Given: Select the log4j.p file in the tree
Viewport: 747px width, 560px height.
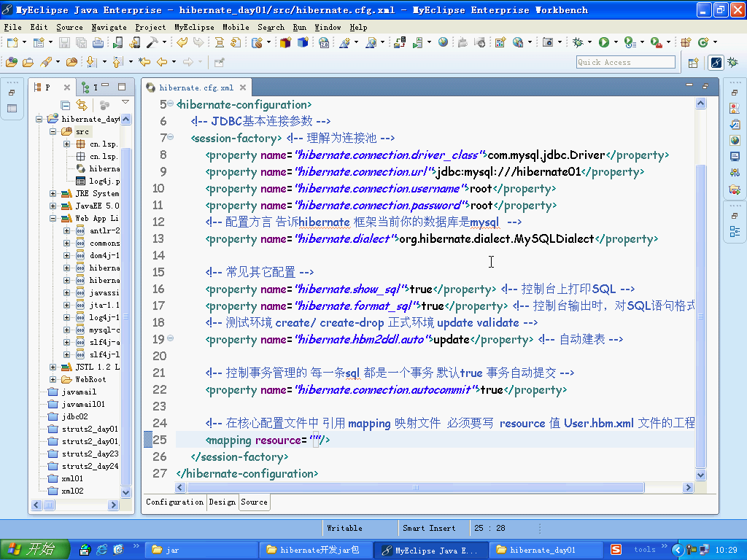Looking at the screenshot, I should coord(98,181).
